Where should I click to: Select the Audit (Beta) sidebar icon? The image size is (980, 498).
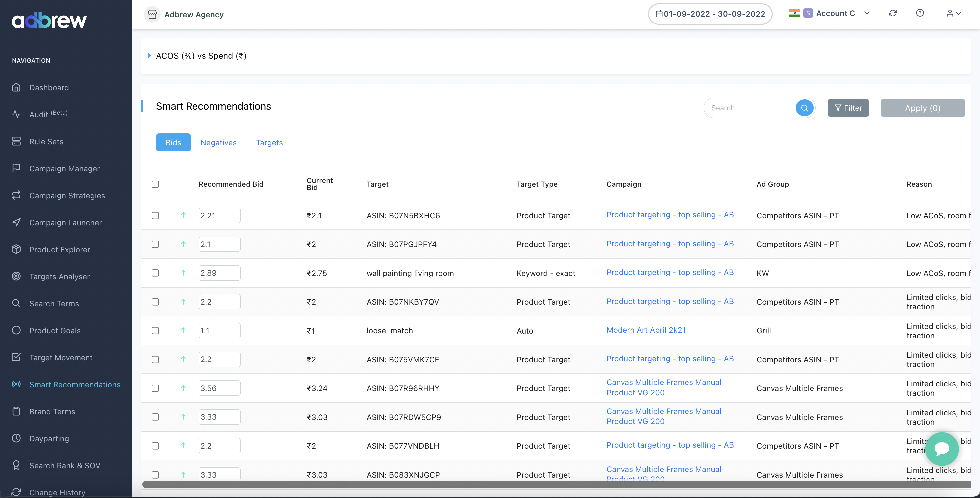click(17, 114)
